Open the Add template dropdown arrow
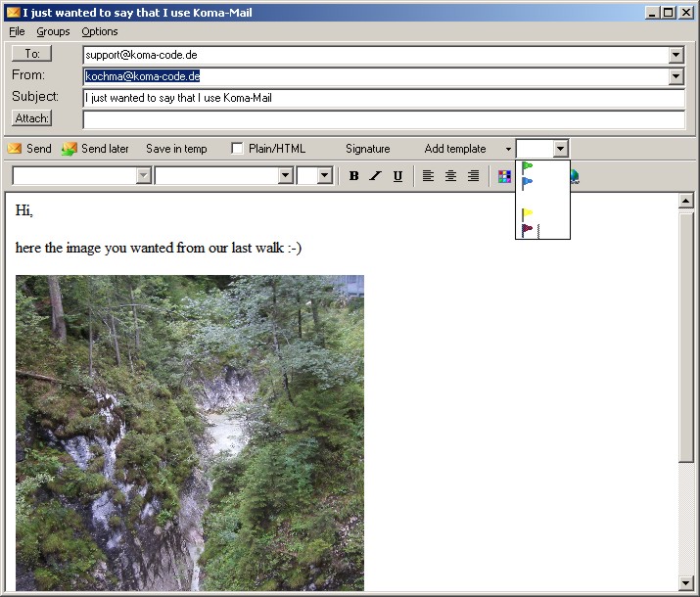Image resolution: width=700 pixels, height=597 pixels. coord(508,149)
